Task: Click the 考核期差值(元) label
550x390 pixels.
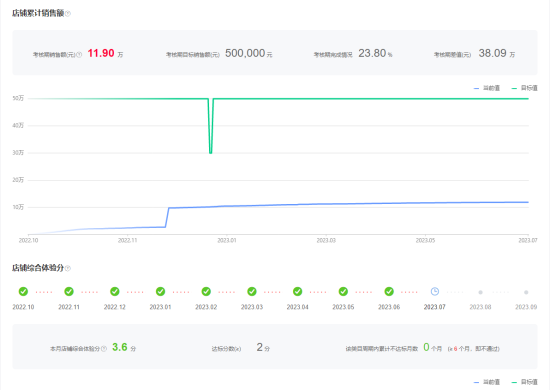Action: (x=452, y=55)
